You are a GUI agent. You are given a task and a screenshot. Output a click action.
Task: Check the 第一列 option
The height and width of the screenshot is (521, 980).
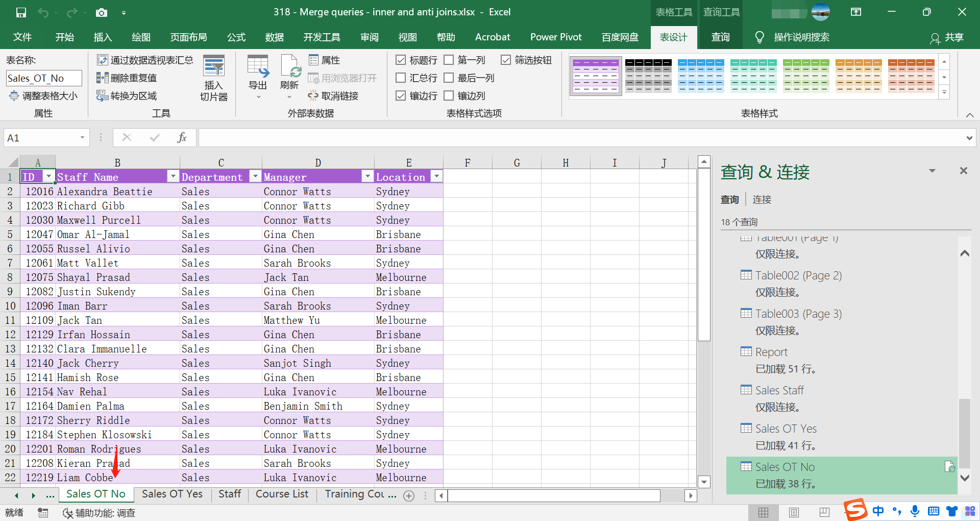click(449, 60)
